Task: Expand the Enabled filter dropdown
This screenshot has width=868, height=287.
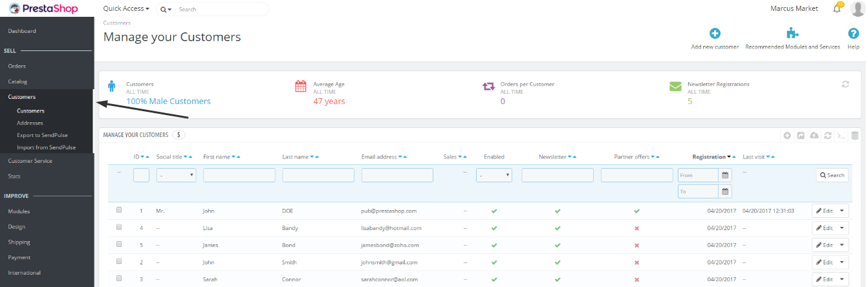Action: (494, 175)
